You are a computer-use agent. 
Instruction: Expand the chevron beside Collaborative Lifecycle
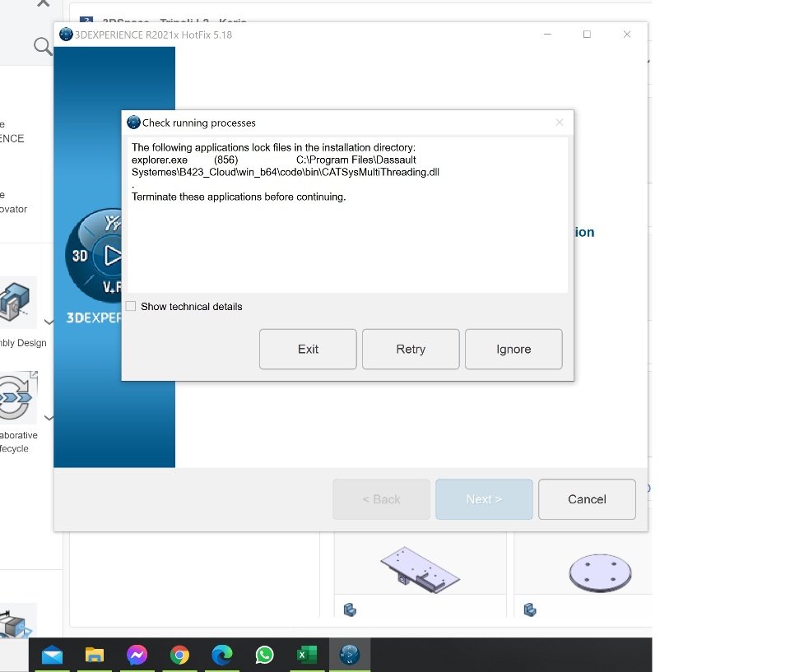(49, 417)
